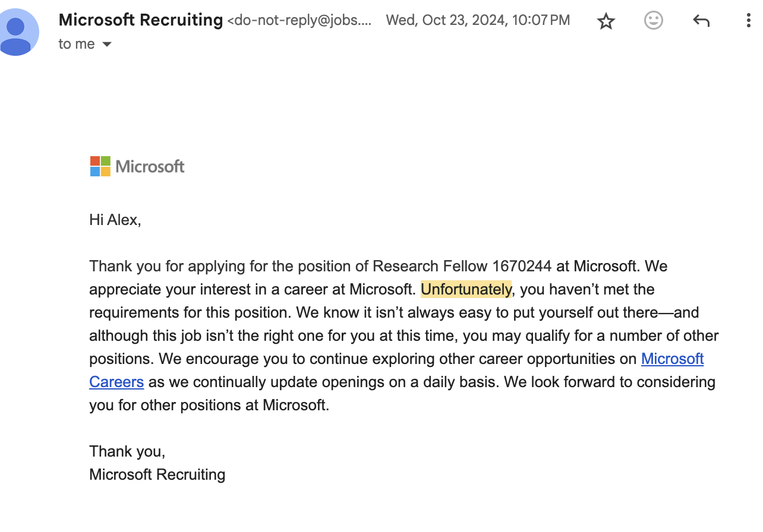Click the 'to me' recipient text
This screenshot has width=763, height=532.
[x=77, y=44]
